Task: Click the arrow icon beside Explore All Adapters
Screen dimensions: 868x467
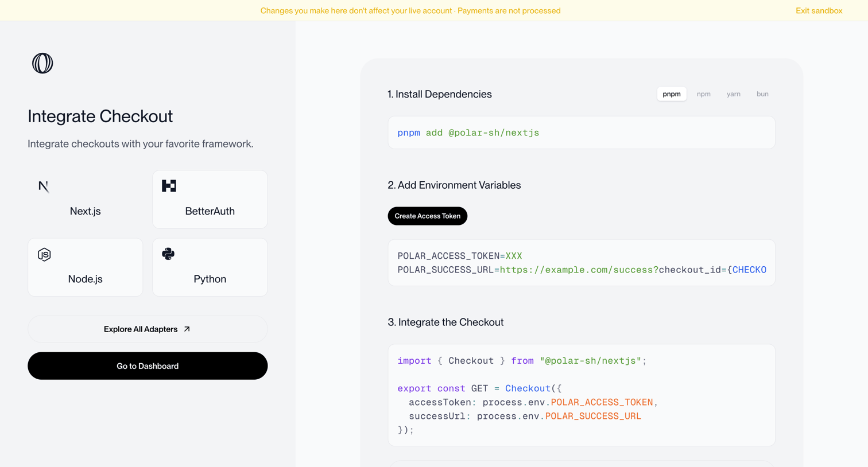Action: [x=187, y=329]
